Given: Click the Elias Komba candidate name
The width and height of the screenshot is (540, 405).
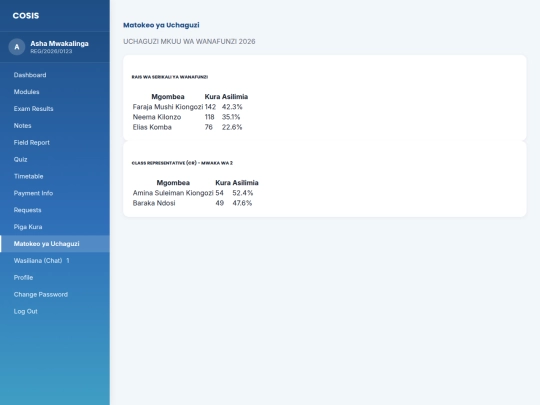Looking at the screenshot, I should [x=152, y=127].
